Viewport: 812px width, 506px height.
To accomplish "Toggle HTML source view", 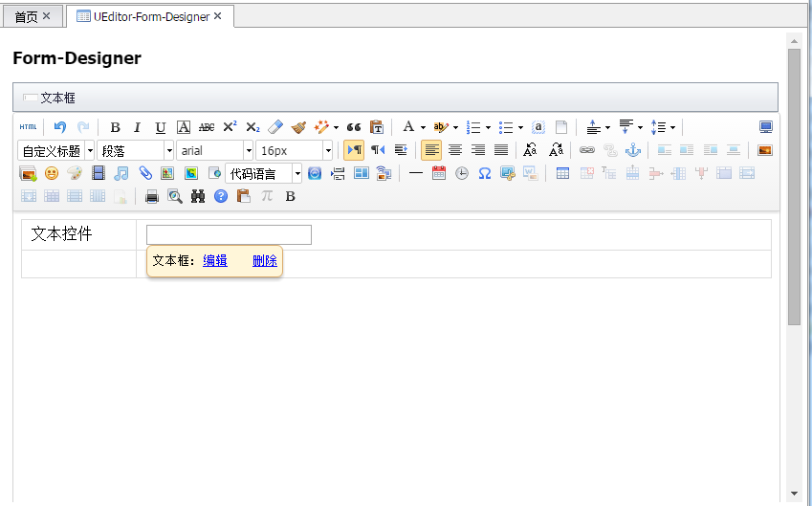I will tap(28, 127).
